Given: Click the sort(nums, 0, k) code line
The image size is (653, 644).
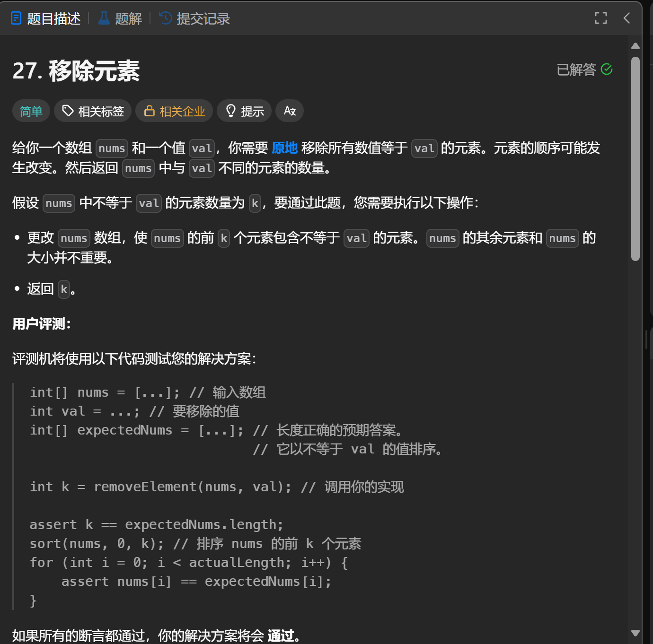Looking at the screenshot, I should [195, 544].
